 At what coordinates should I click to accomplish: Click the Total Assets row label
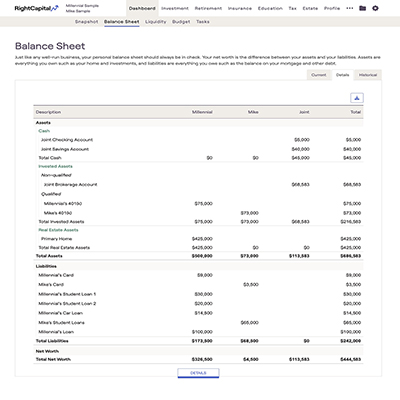[49, 256]
